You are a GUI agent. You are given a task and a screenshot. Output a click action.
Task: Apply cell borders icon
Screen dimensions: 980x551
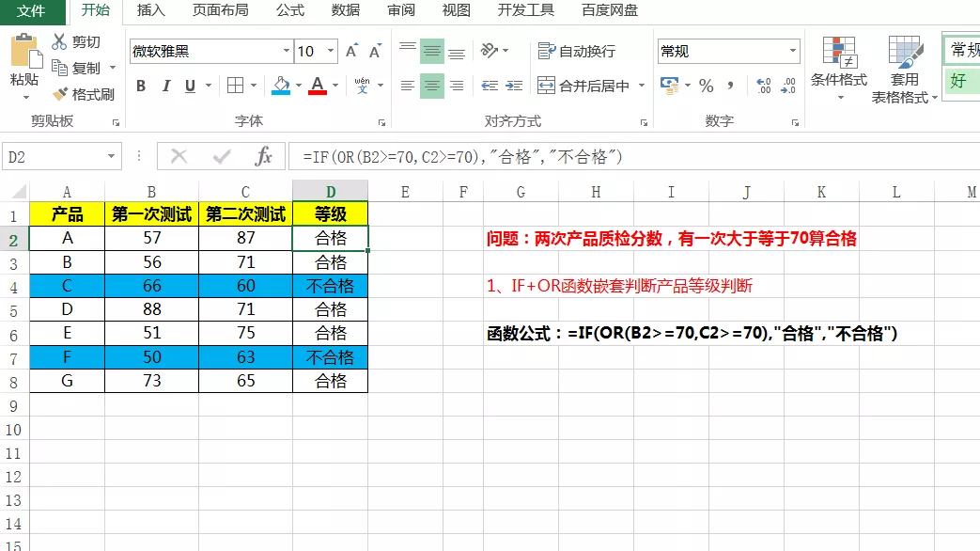coord(236,86)
